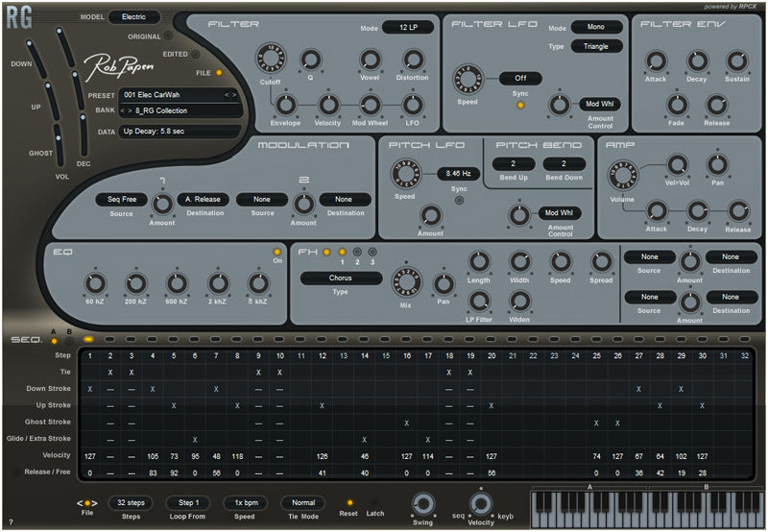This screenshot has height=532, width=768.
Task: Click the sequencer File arrows icon
Action: [x=87, y=502]
